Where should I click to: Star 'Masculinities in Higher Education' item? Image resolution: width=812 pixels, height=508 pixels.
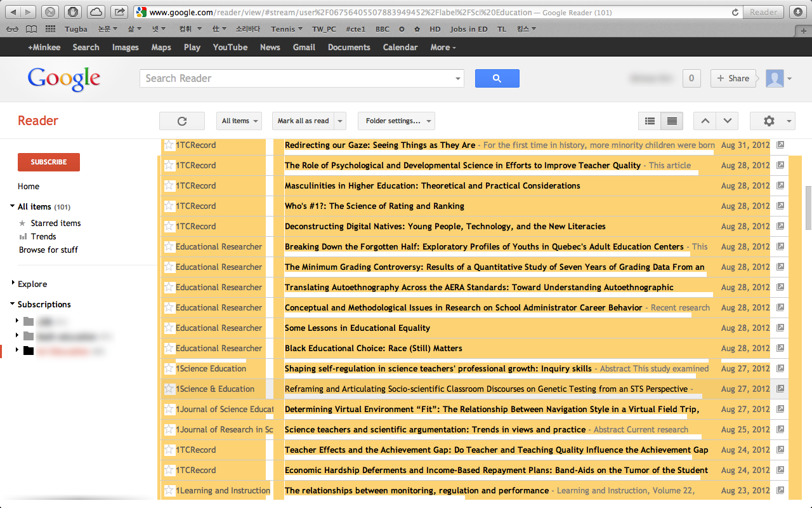pyautogui.click(x=169, y=185)
